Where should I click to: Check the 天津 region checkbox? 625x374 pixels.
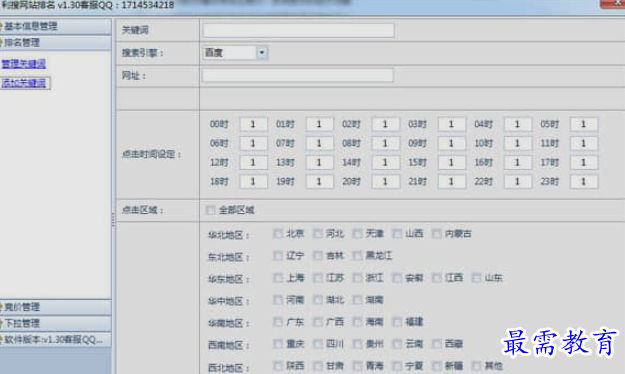pyautogui.click(x=358, y=234)
